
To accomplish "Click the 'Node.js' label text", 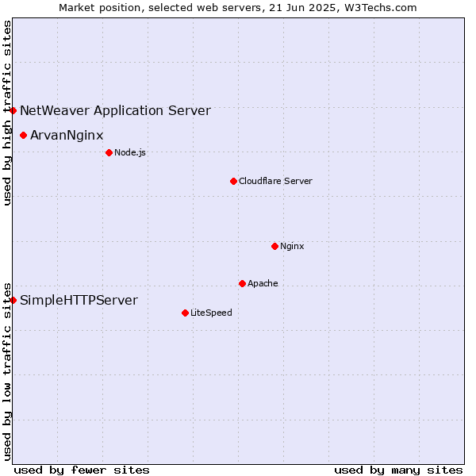I will pyautogui.click(x=130, y=152).
